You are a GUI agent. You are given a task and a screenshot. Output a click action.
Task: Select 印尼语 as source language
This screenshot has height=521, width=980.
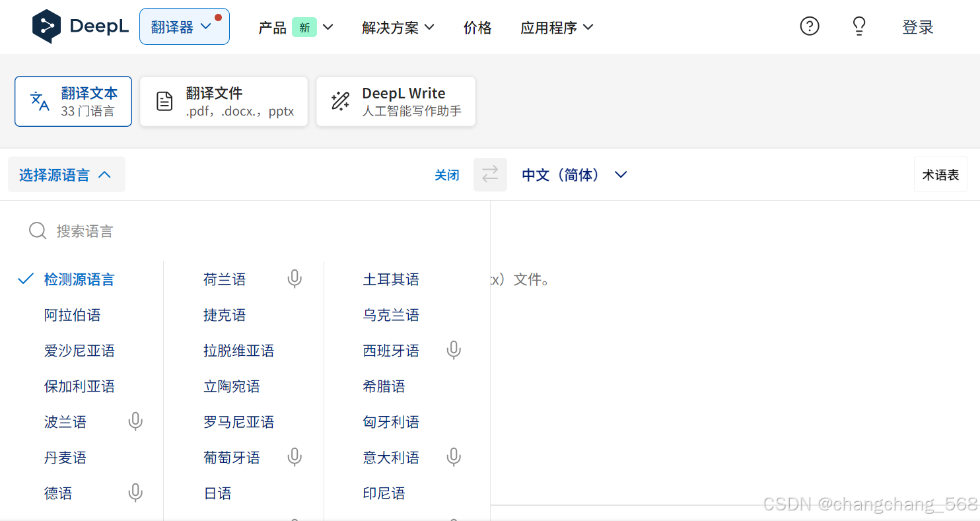[384, 493]
